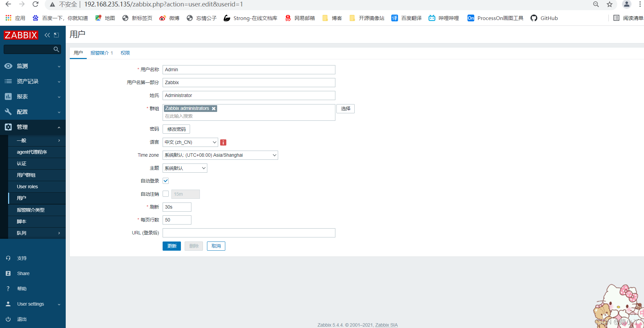Screen dimensions: 644x328
Task: Open the 主题 dropdown
Action: click(x=185, y=168)
